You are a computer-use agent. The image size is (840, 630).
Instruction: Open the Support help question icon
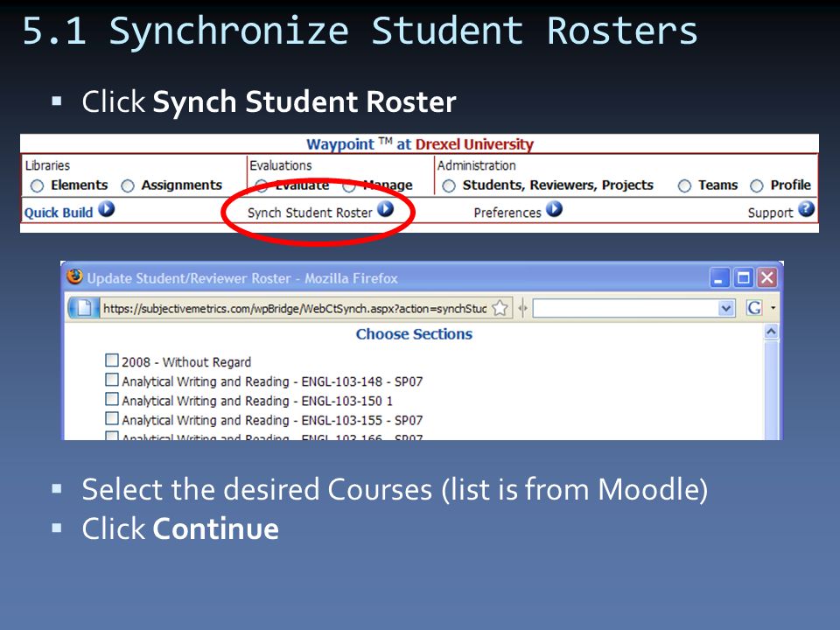point(806,208)
